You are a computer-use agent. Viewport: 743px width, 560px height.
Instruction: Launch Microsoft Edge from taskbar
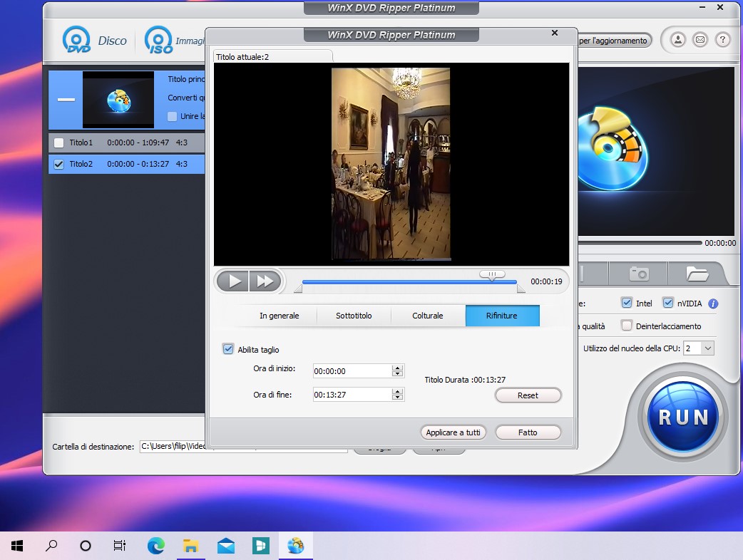(156, 546)
